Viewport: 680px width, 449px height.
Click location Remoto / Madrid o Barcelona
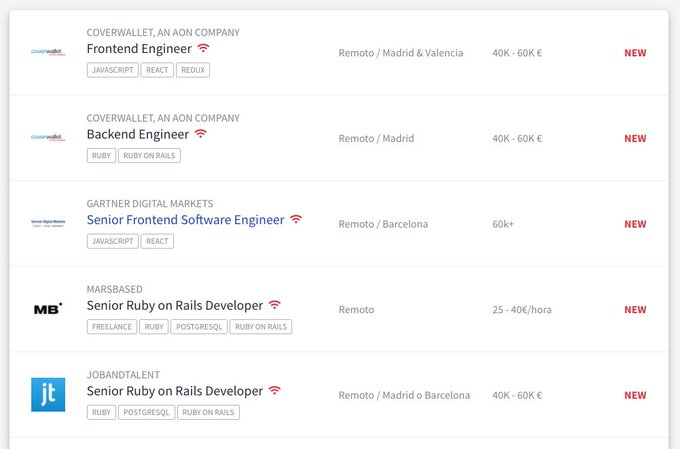404,395
